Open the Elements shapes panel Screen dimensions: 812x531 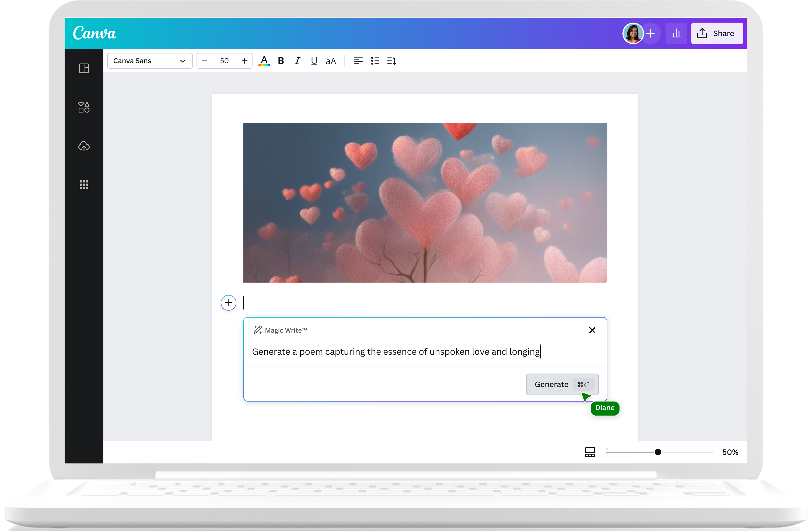point(84,107)
